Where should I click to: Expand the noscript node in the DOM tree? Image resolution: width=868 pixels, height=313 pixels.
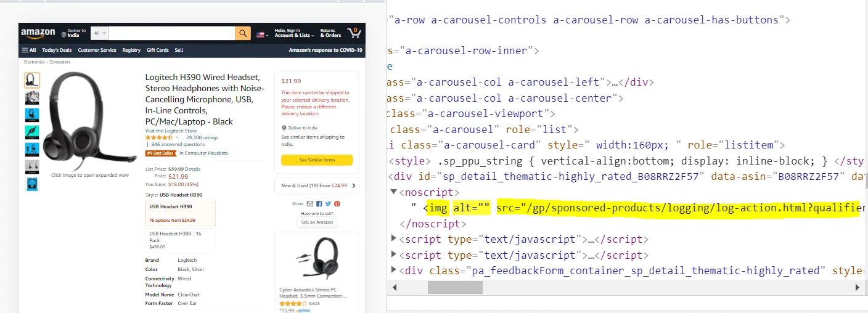394,192
